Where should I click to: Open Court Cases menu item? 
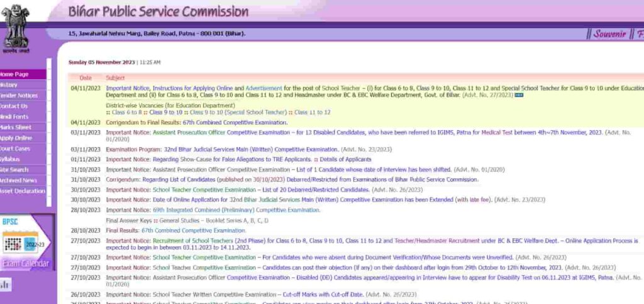pyautogui.click(x=23, y=148)
